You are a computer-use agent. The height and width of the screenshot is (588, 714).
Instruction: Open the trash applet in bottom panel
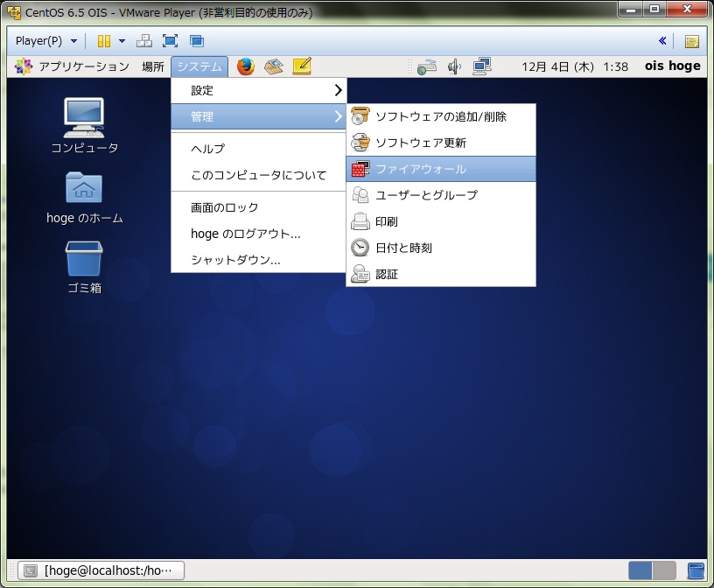click(696, 570)
